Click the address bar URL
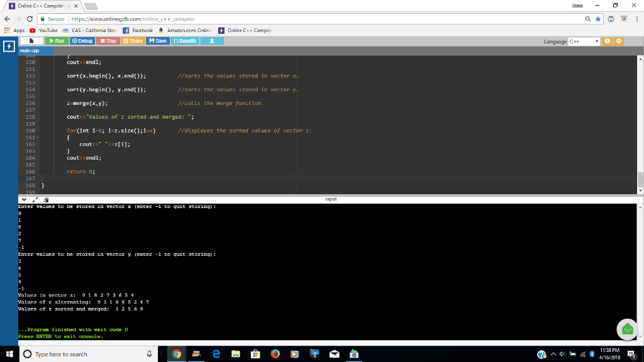This screenshot has width=644, height=362. coord(133,19)
